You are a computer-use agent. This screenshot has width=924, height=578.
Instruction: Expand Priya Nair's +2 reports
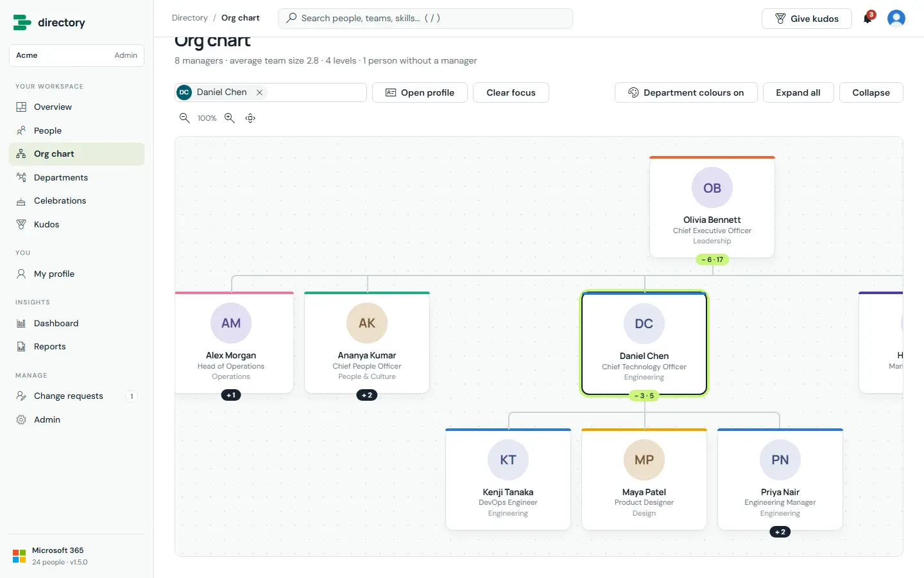click(x=780, y=532)
